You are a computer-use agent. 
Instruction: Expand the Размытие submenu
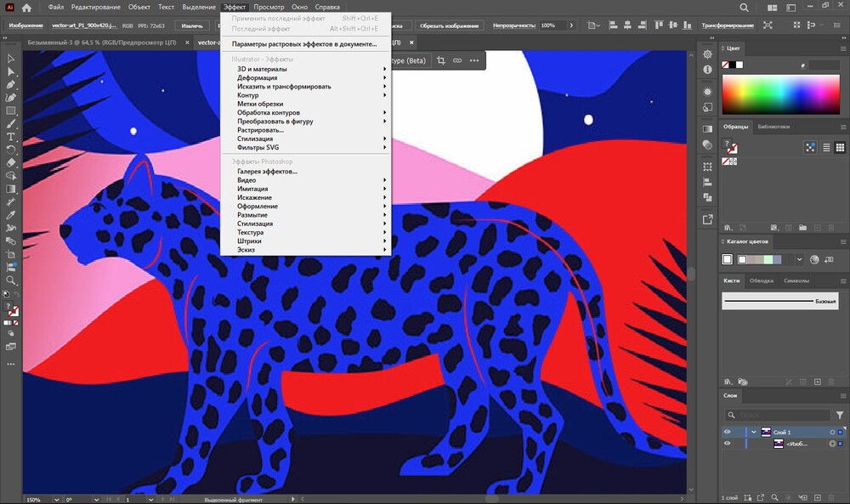click(x=251, y=215)
